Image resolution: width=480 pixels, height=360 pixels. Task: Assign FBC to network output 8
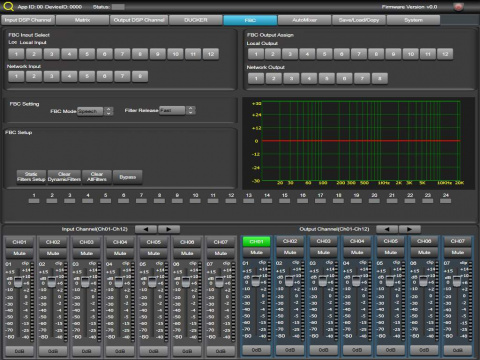click(x=379, y=79)
